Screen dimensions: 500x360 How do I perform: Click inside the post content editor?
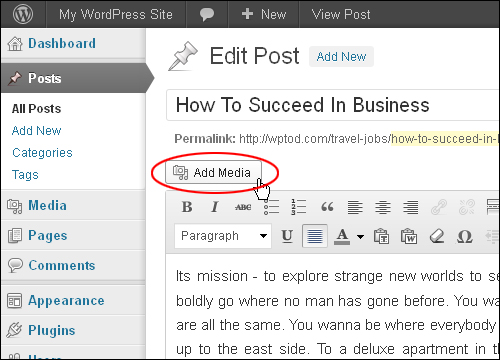point(333,307)
